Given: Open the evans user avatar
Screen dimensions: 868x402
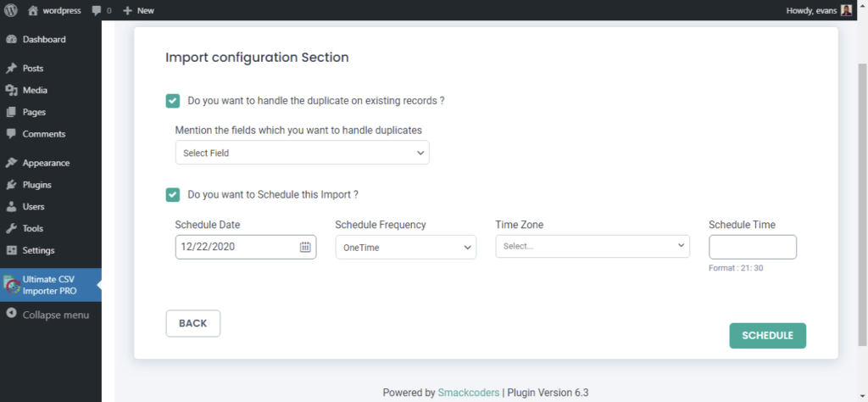Looking at the screenshot, I should [x=847, y=10].
